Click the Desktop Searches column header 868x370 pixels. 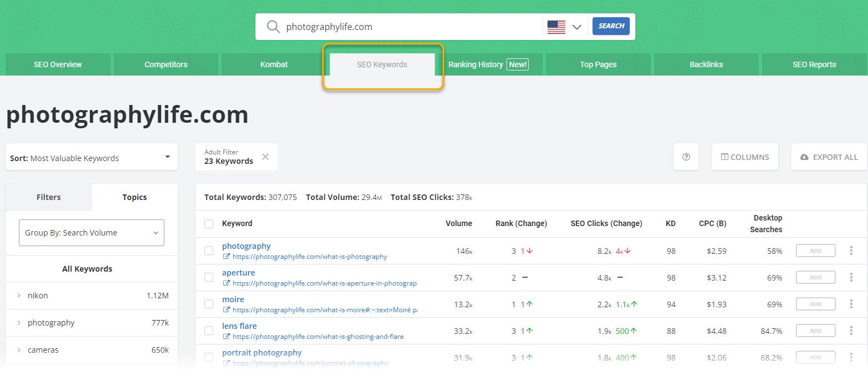[766, 223]
